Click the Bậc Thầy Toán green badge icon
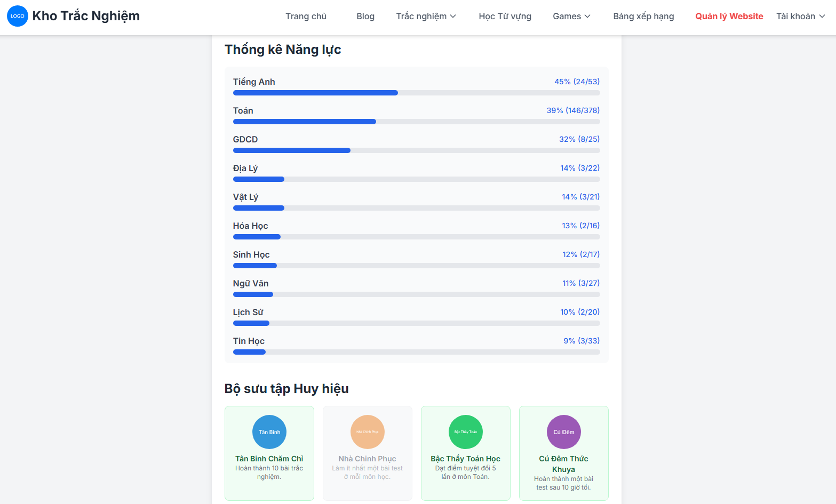This screenshot has width=836, height=504. tap(466, 432)
